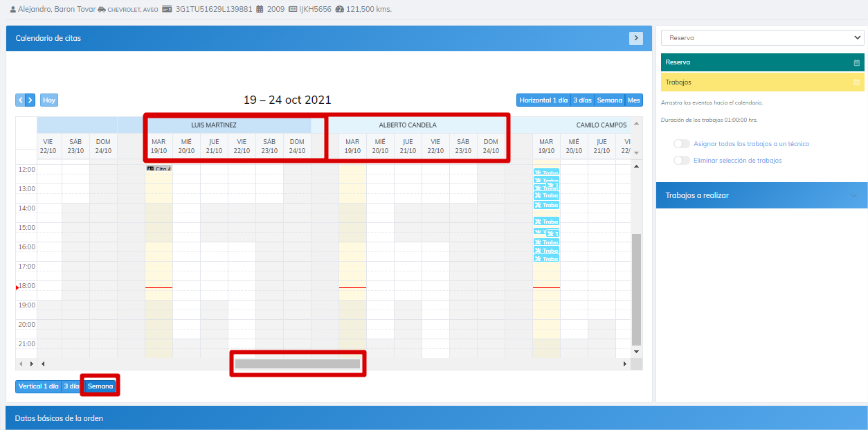
Task: Open the Reserva dropdown selector
Action: point(762,38)
